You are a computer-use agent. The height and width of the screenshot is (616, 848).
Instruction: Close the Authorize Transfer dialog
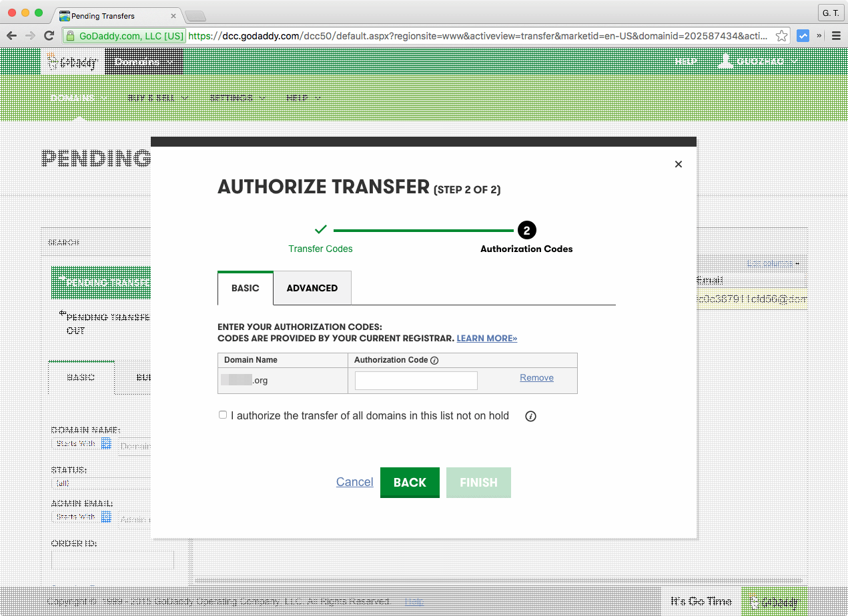pos(678,164)
